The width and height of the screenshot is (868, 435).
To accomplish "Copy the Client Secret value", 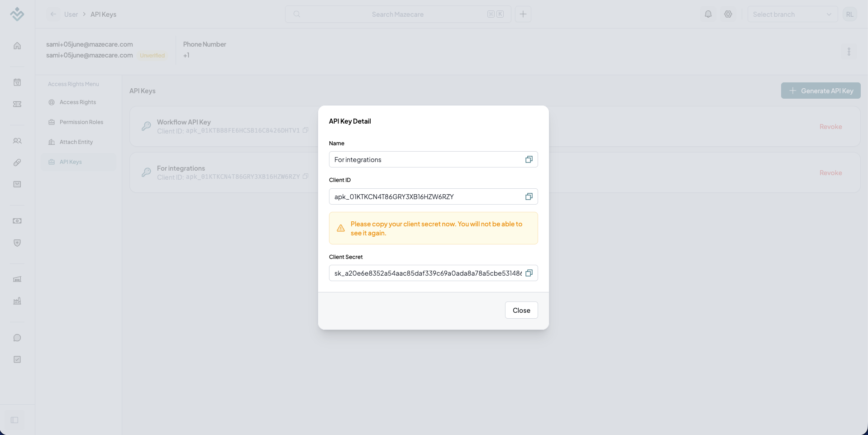I will [529, 273].
